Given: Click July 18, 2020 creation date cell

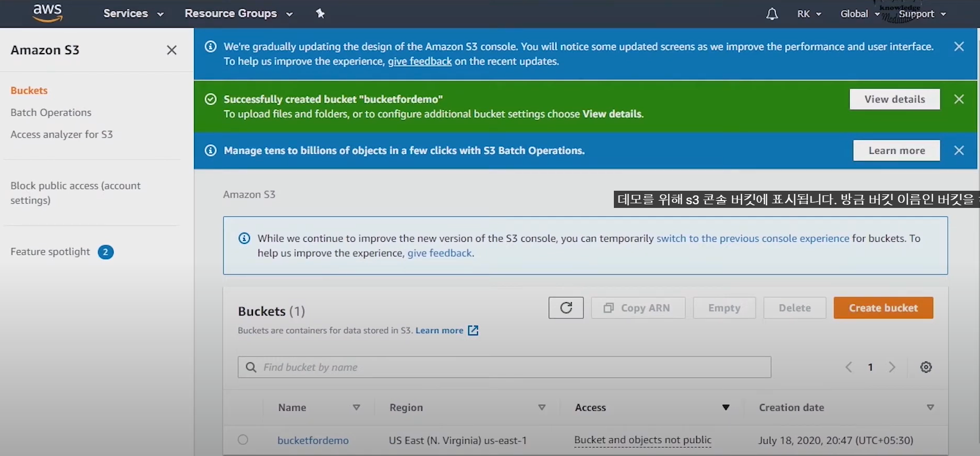Looking at the screenshot, I should 836,440.
